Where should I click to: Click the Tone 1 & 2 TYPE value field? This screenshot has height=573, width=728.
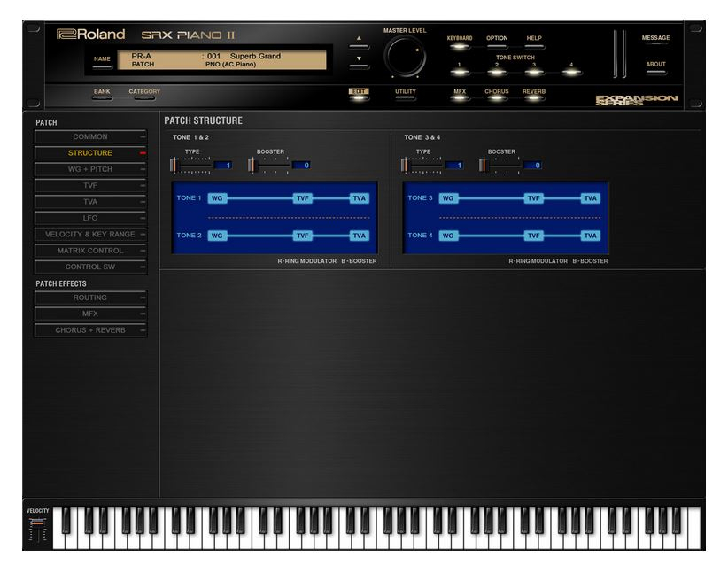223,166
